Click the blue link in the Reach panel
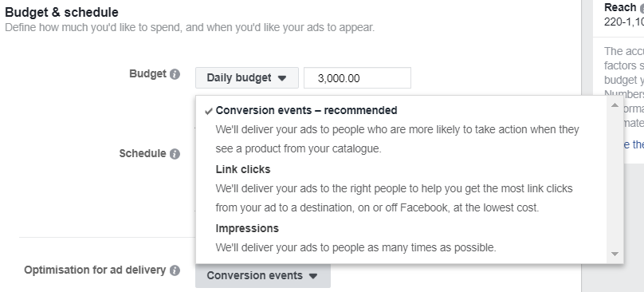Image resolution: width=644 pixels, height=292 pixels. [x=634, y=144]
